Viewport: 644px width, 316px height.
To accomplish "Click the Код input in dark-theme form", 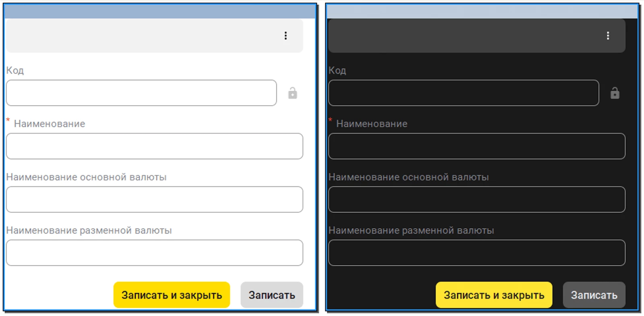I will coord(463,93).
